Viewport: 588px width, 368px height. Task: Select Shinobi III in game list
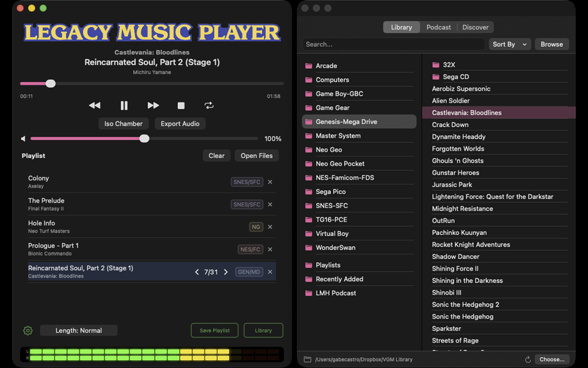[499, 293]
